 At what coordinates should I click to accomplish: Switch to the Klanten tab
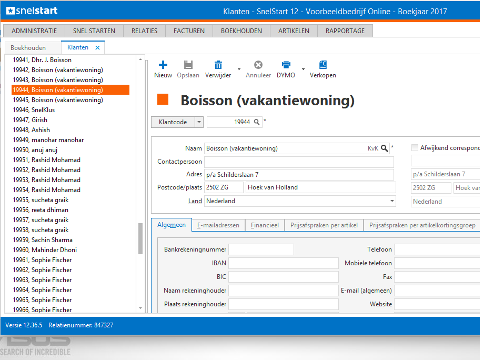coord(78,47)
